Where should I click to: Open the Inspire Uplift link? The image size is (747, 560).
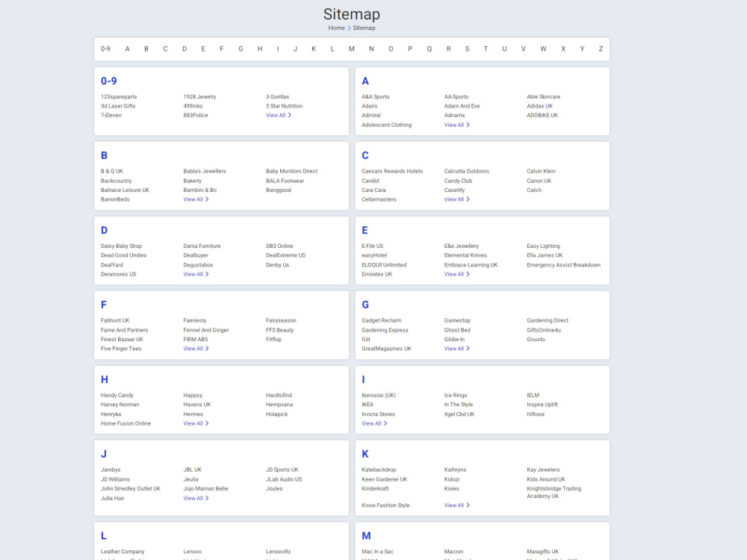point(542,404)
